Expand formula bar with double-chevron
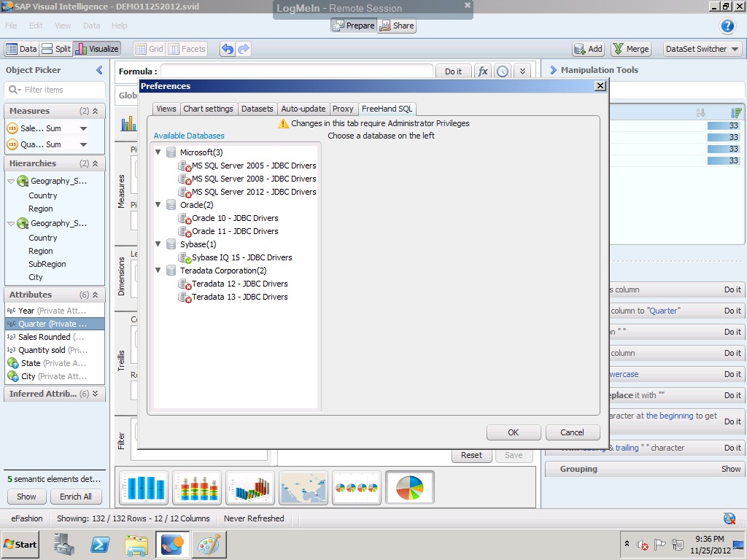The width and height of the screenshot is (747, 560). tap(522, 71)
